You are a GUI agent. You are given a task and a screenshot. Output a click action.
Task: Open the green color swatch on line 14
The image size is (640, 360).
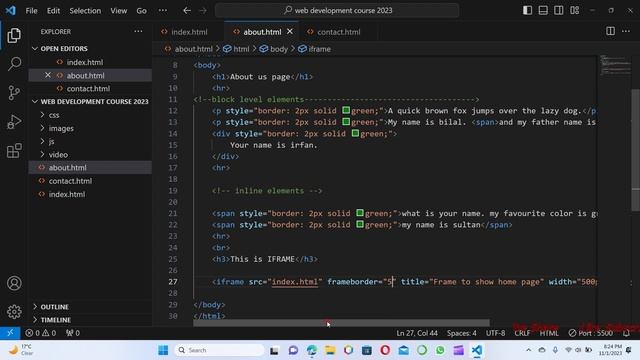coord(355,133)
